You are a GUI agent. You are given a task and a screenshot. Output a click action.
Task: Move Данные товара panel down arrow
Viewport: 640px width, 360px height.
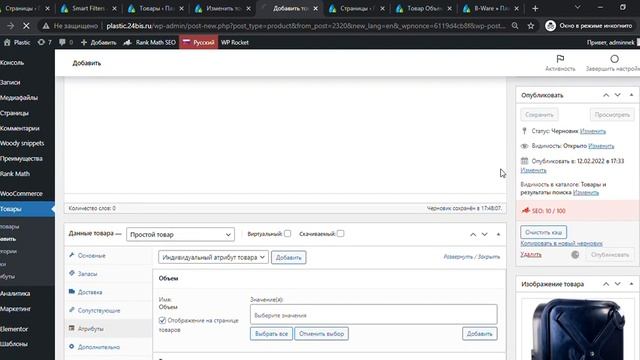484,234
